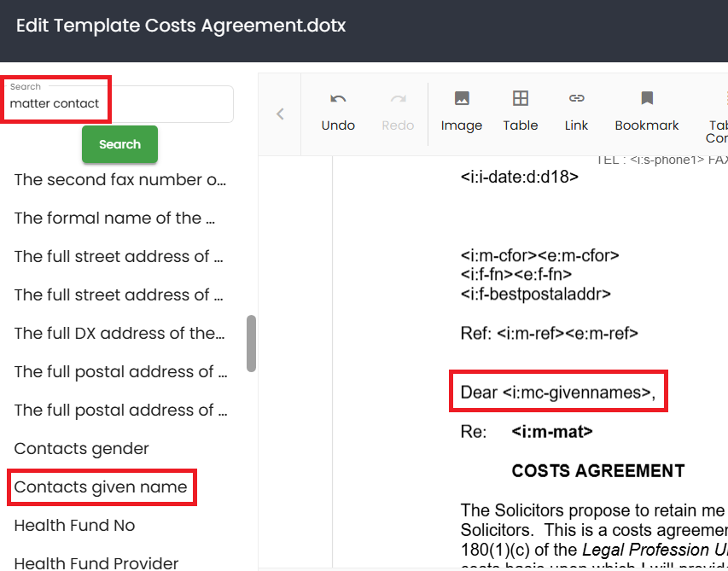Choose 'Health Fund Provider' field
This screenshot has width=728, height=571.
96,562
